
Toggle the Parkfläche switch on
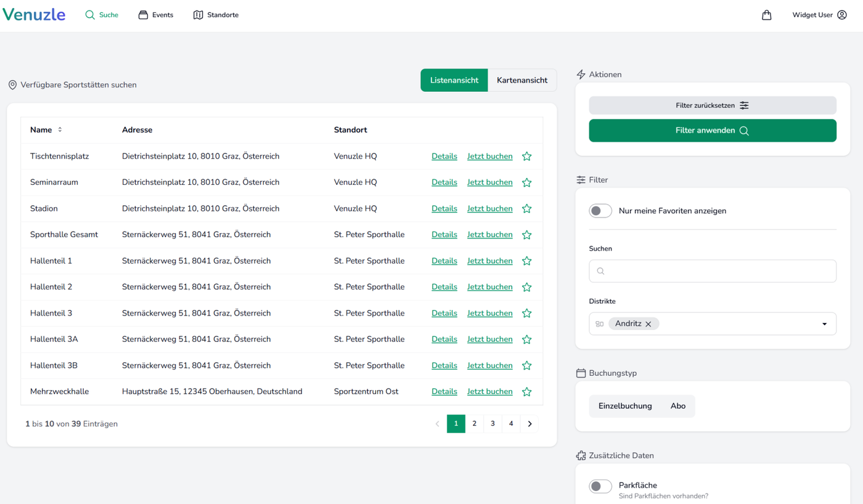tap(600, 486)
